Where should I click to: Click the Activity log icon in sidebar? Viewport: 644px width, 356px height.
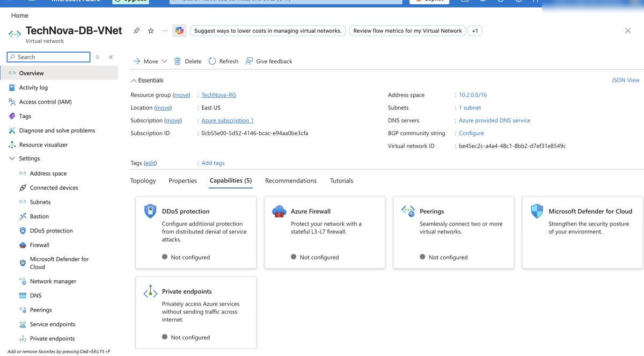pos(12,88)
